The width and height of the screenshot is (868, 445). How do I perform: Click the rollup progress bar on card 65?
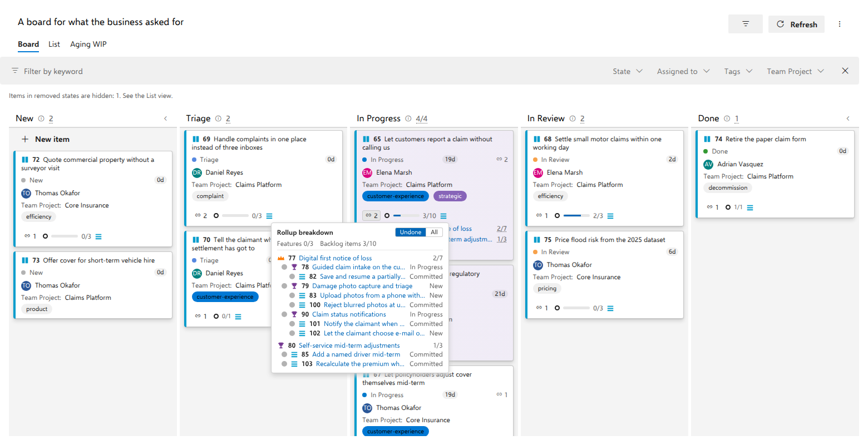tap(406, 216)
